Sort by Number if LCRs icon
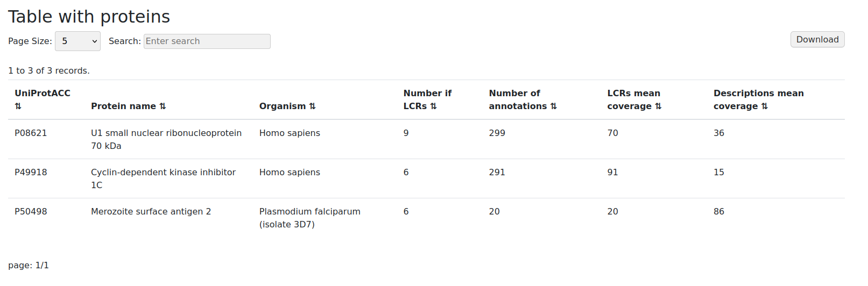868x286 pixels. (x=434, y=106)
